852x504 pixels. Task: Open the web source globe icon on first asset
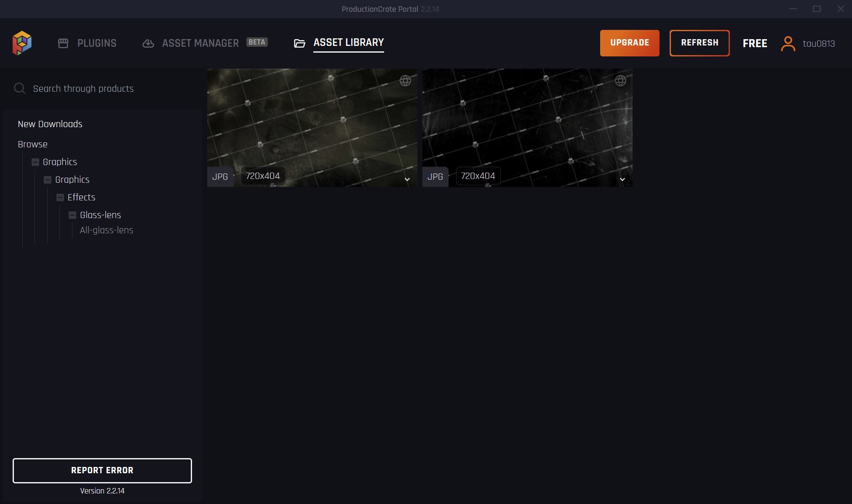405,81
